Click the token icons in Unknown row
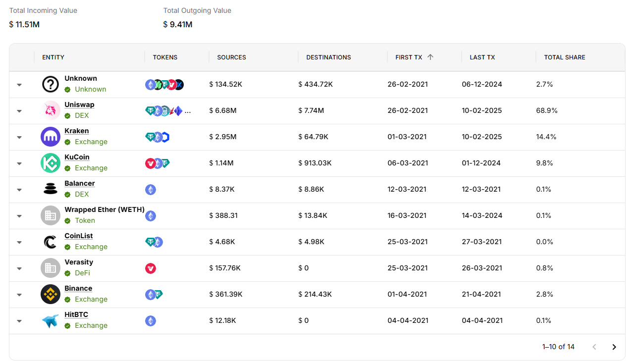Image resolution: width=632 pixels, height=364 pixels. (164, 85)
